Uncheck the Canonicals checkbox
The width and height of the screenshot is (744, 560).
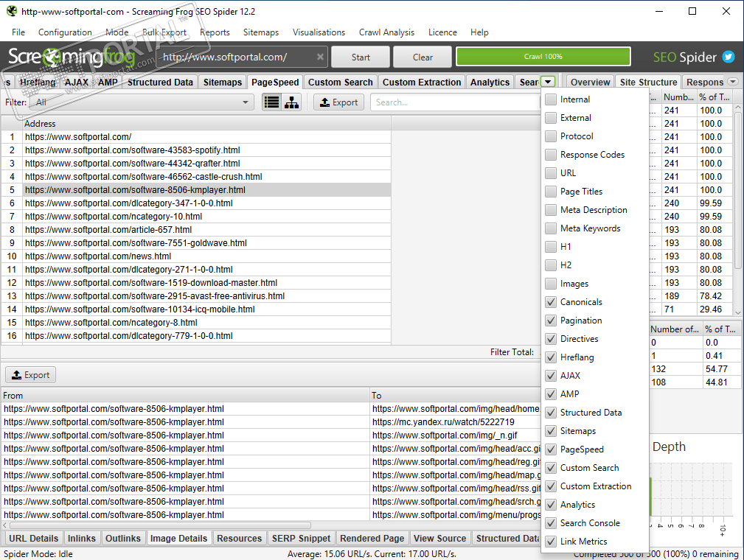click(550, 302)
